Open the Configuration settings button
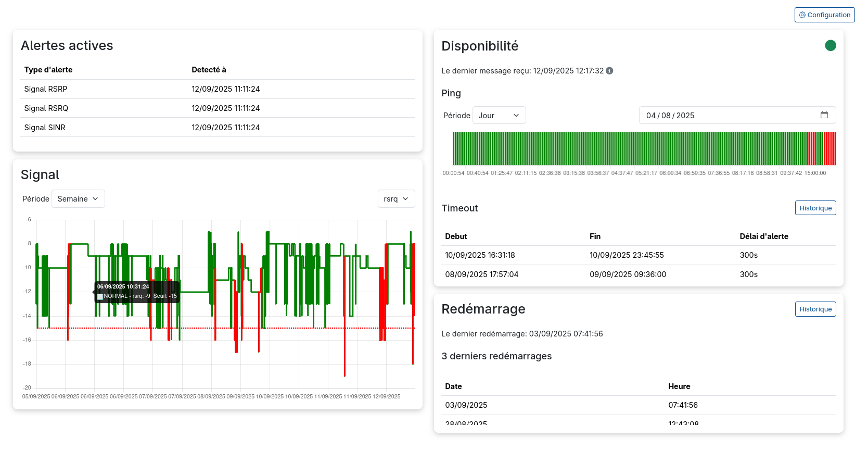 pyautogui.click(x=824, y=15)
